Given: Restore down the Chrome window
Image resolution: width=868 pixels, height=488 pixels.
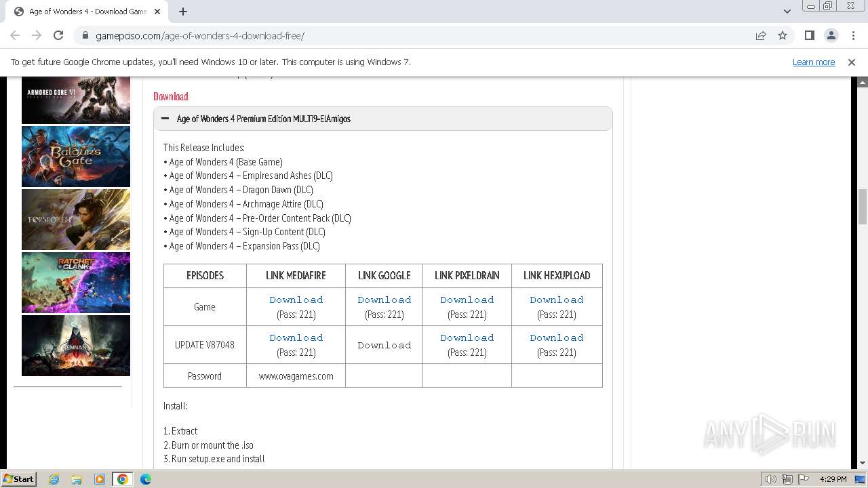Looking at the screenshot, I should tap(828, 6).
